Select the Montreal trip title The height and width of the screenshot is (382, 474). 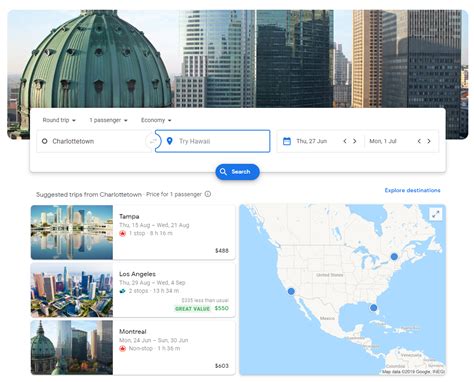(133, 332)
